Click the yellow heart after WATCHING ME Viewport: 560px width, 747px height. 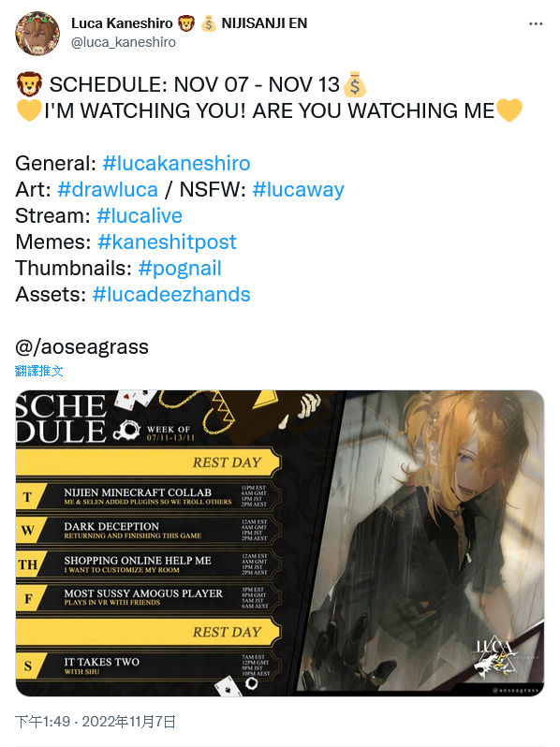tap(509, 110)
